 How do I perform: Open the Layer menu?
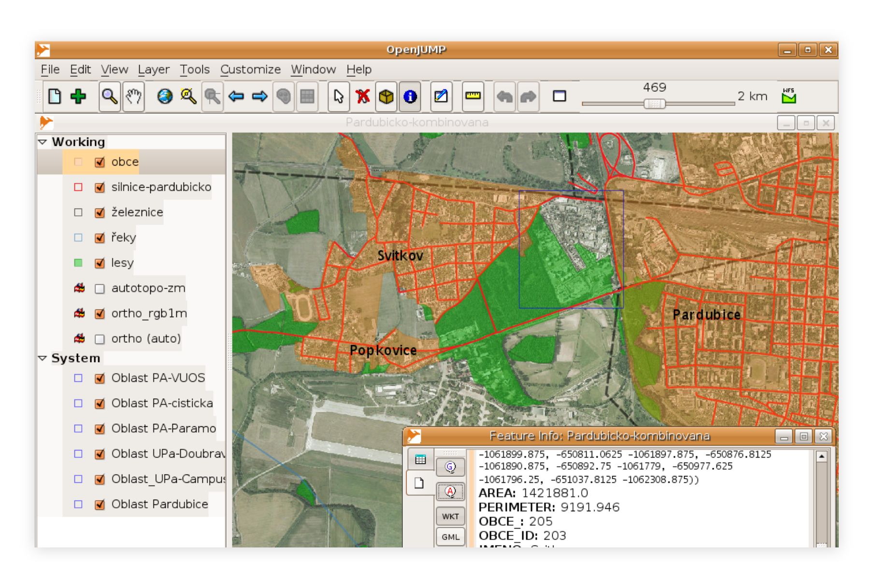coord(153,70)
